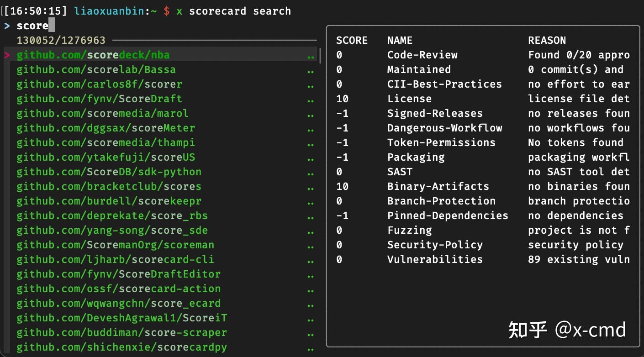Expand the fynv/ScoreDraftEditor entry dots
Viewport: 644px width, 357px height.
(x=311, y=275)
